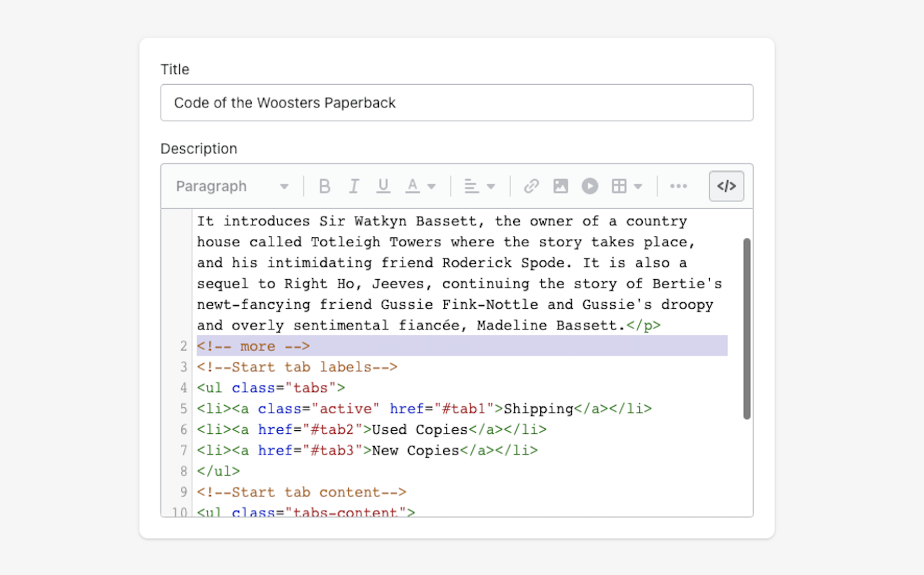Click line number 5 in gutter
This screenshot has width=924, height=575.
pyautogui.click(x=183, y=409)
